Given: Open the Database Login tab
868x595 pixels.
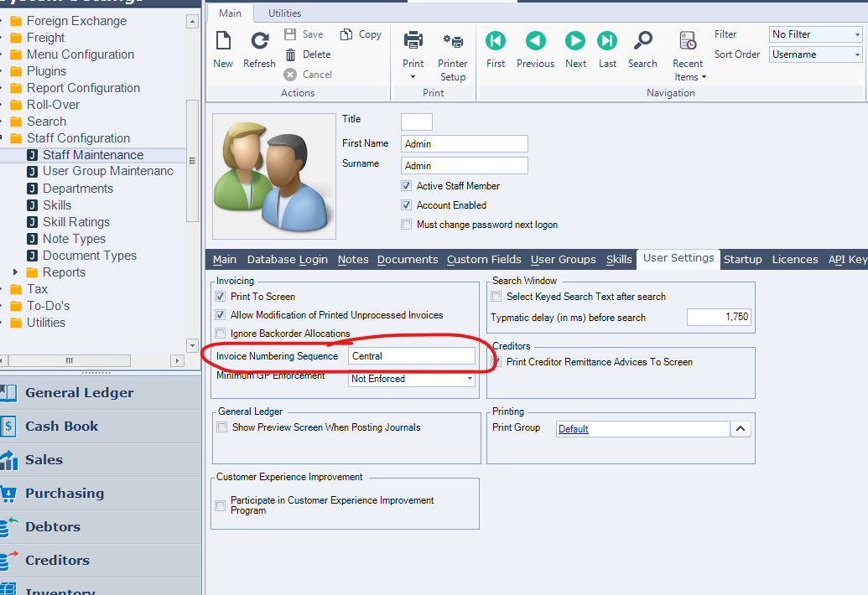Looking at the screenshot, I should [x=287, y=260].
